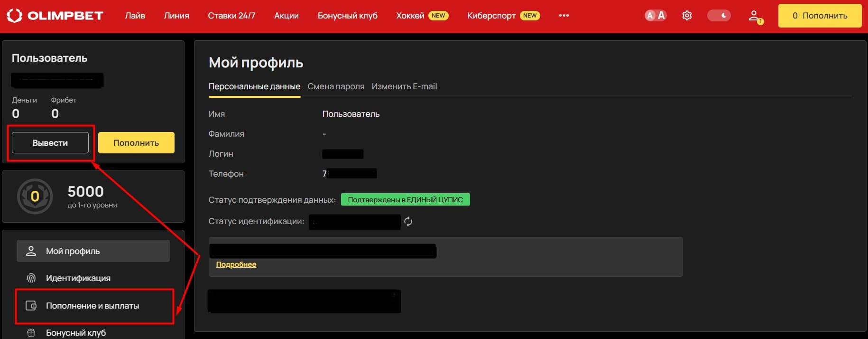
Task: Click the 5000 до 1-го уровня text
Action: 92,197
